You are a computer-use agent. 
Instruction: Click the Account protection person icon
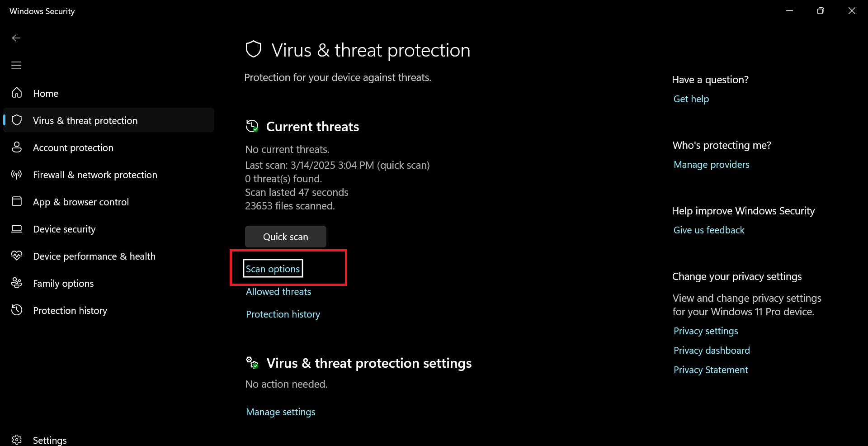tap(17, 147)
